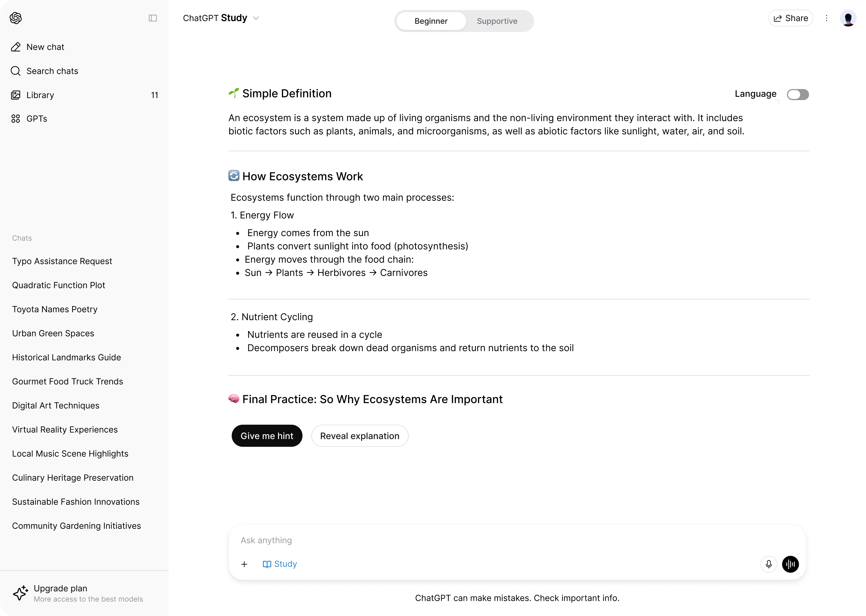Open the Quadratic Function Plot chat
The height and width of the screenshot is (616, 866).
pos(58,285)
